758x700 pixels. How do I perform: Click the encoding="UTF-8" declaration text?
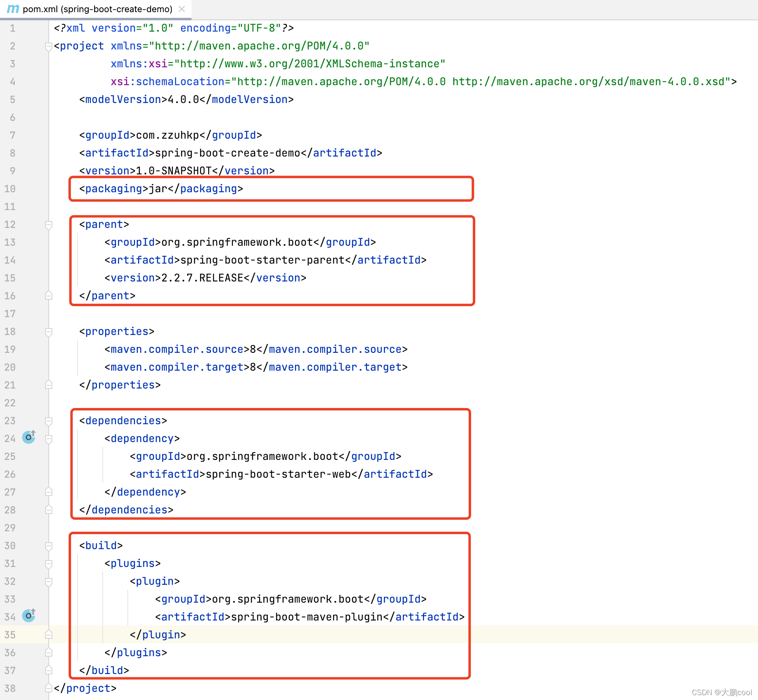tap(231, 28)
